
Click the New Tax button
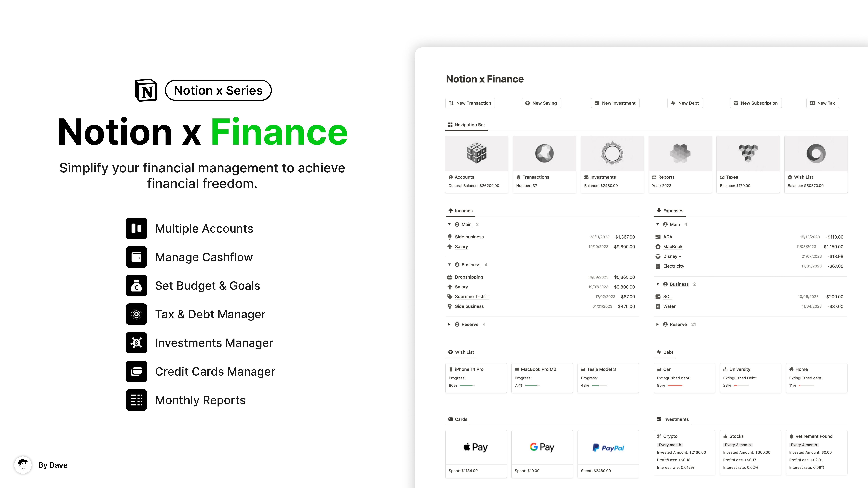[x=823, y=103]
